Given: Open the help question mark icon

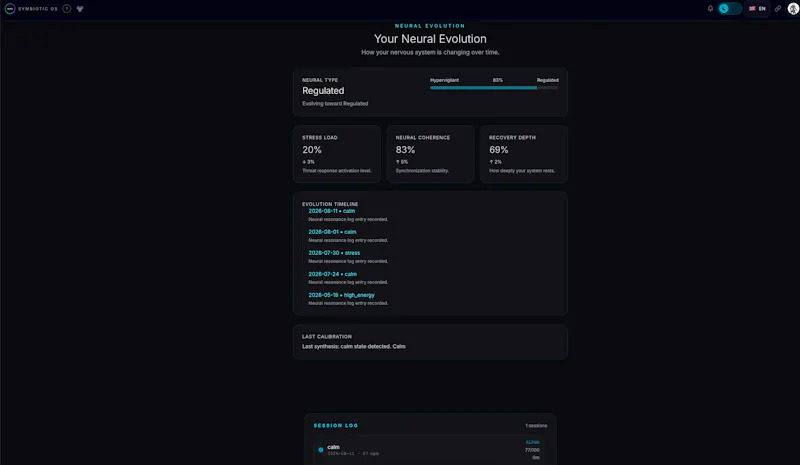Looking at the screenshot, I should (x=66, y=9).
